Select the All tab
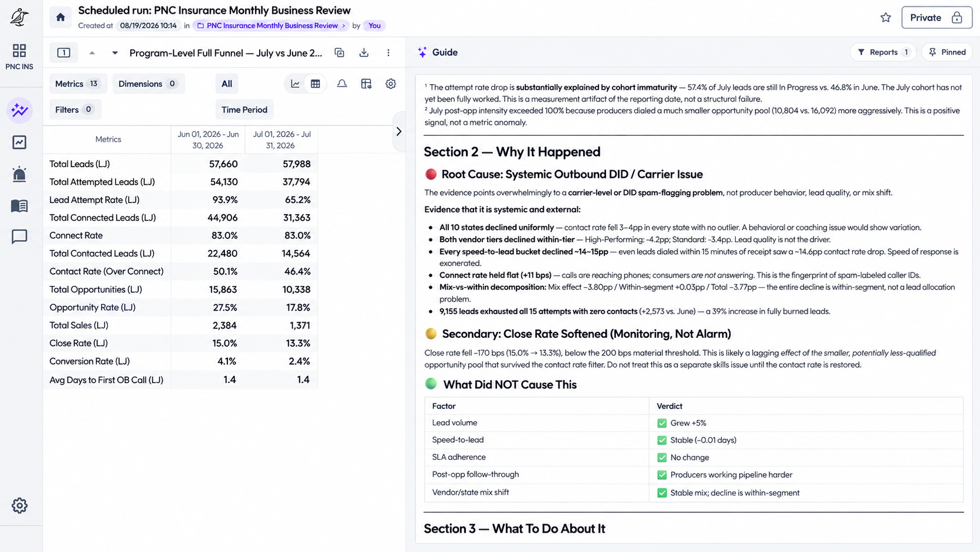The height and width of the screenshot is (552, 980). point(227,84)
